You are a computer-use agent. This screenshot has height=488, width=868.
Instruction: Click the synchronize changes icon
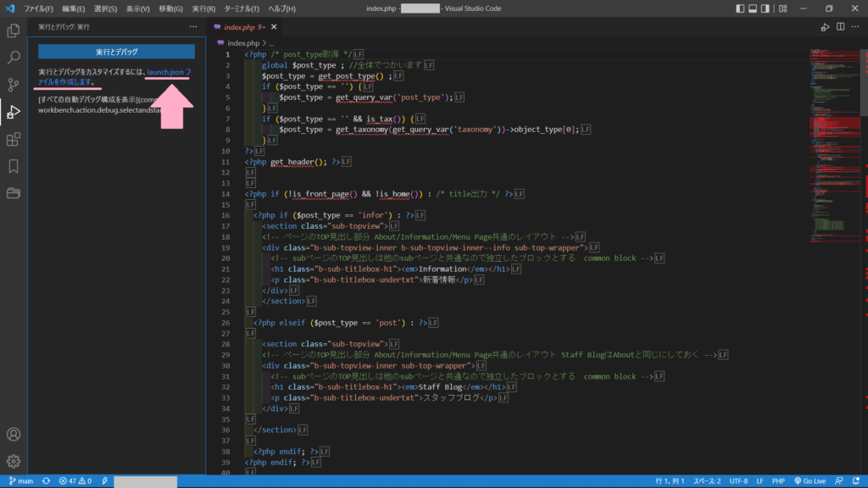[x=45, y=480]
